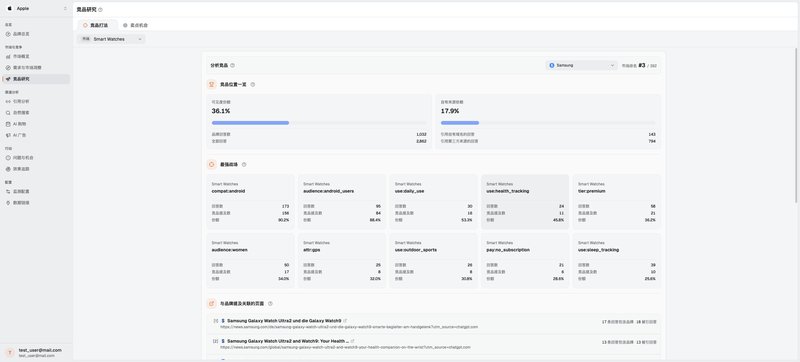Viewport: 800px width, 362px height.
Task: Click the '#3' market rank value
Action: tap(642, 65)
